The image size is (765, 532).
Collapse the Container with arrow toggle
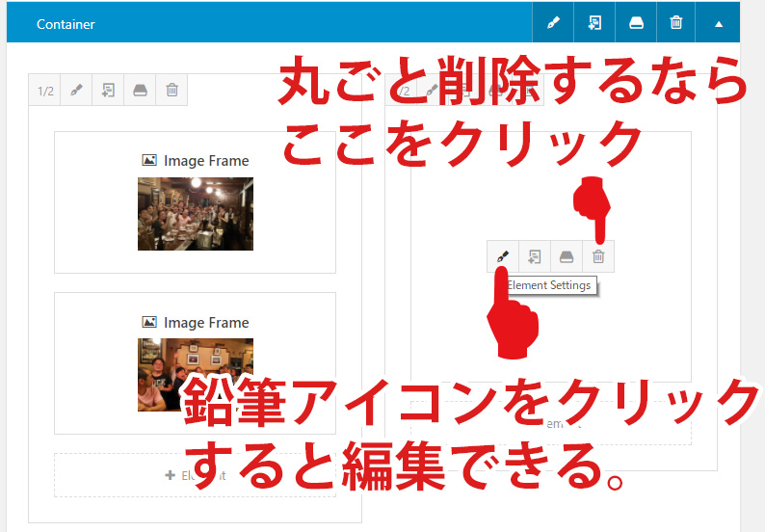point(719,23)
